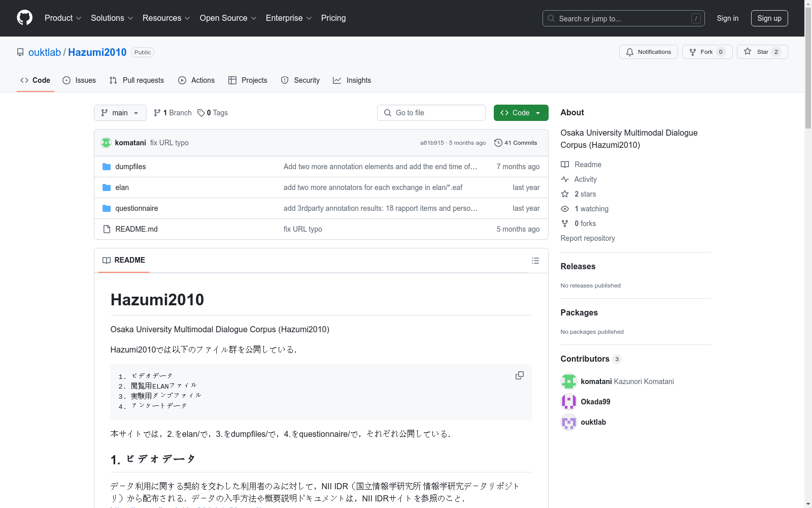Click the komatani contributor avatar
This screenshot has height=508, width=812.
(569, 382)
